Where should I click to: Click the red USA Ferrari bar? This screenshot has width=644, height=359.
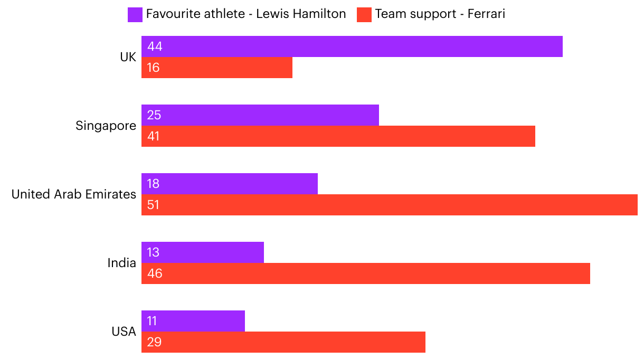point(283,342)
